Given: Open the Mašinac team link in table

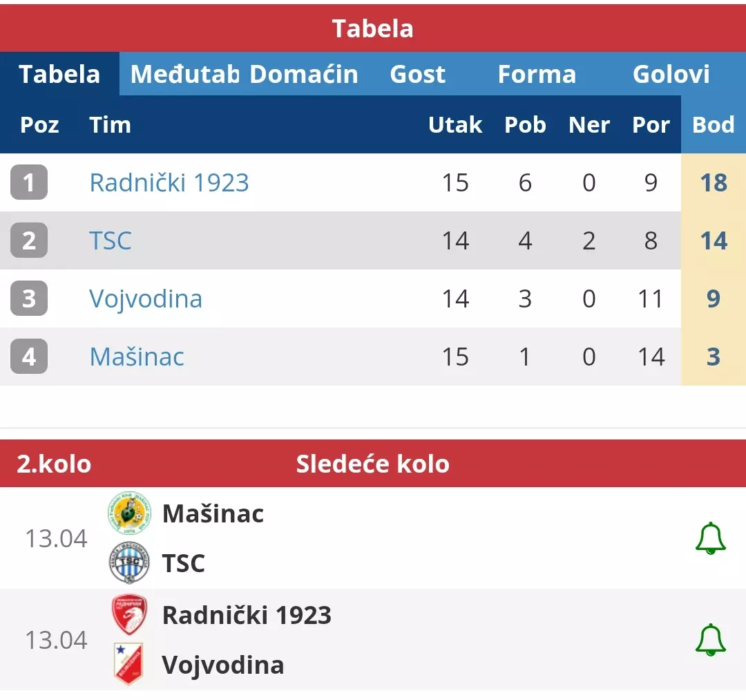Looking at the screenshot, I should click(x=137, y=357).
